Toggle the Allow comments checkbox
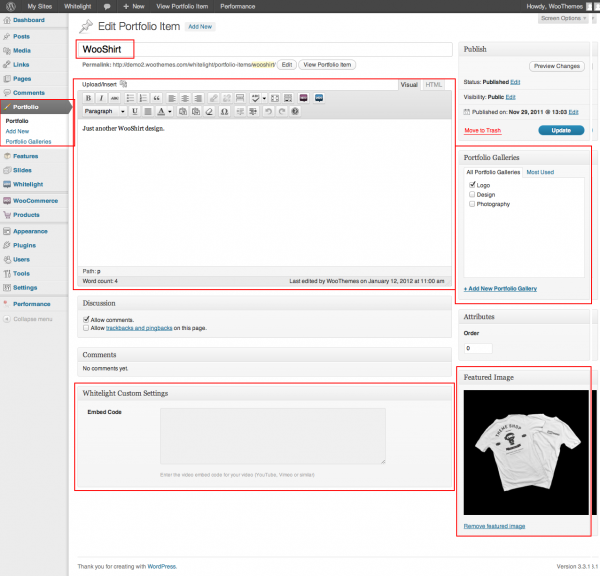 click(x=86, y=319)
